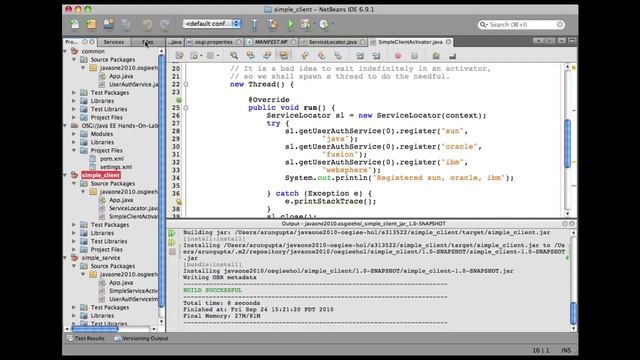Switch to the Services tab

coord(113,42)
